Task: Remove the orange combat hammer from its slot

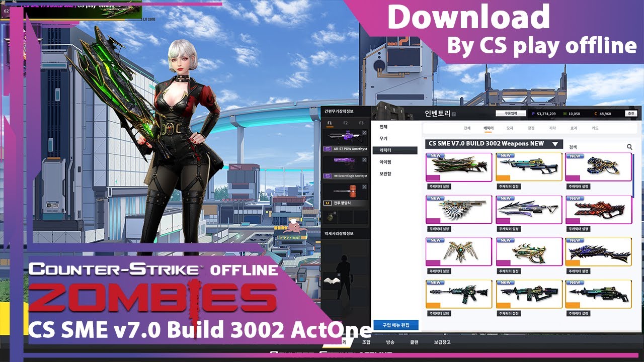Action: pos(364,187)
